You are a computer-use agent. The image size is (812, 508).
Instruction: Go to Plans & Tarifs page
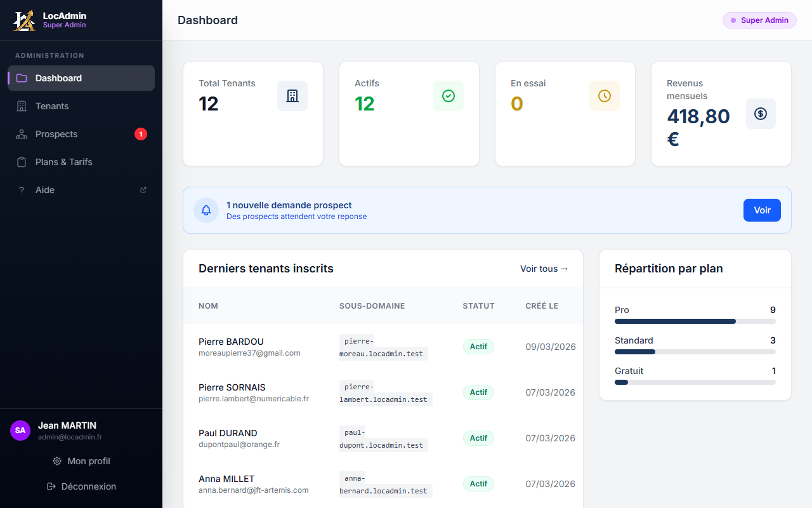click(63, 162)
